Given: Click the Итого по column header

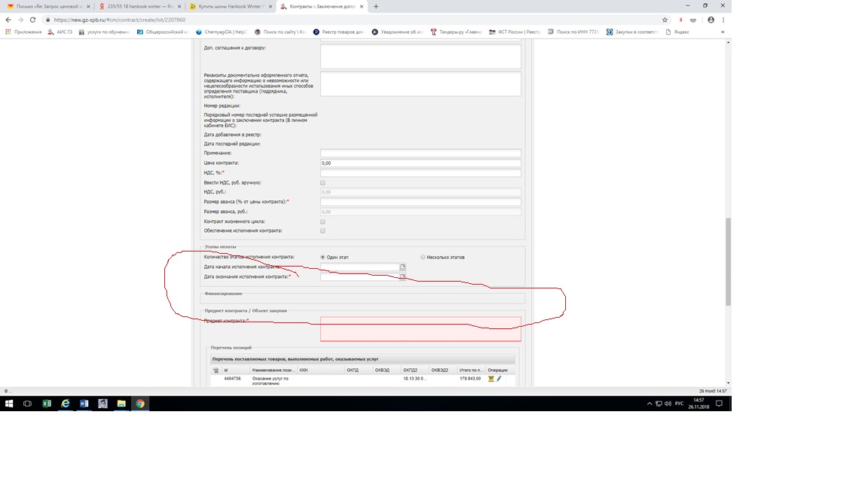Looking at the screenshot, I should 472,371.
